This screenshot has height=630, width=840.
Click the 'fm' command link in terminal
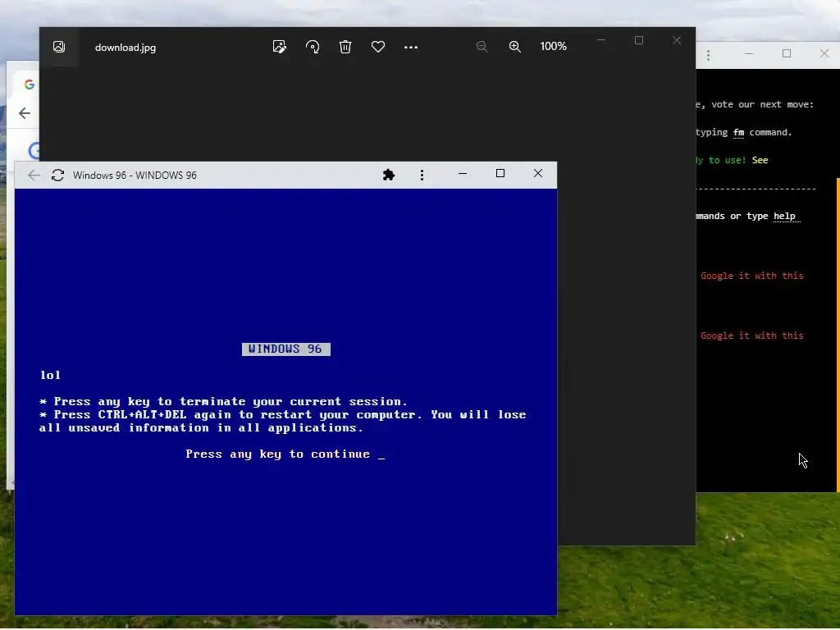[739, 132]
